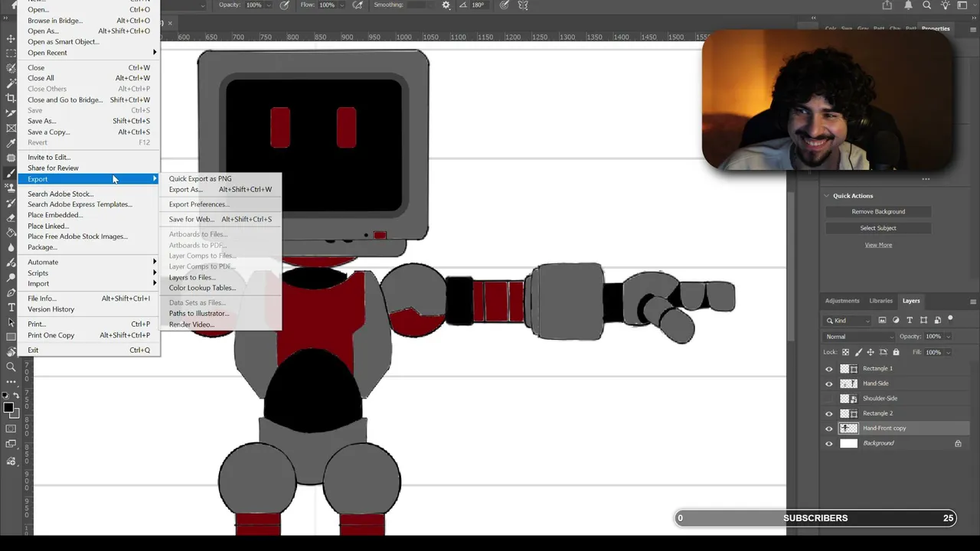Hide the Hand-Side layer
The image size is (980, 551).
point(828,383)
